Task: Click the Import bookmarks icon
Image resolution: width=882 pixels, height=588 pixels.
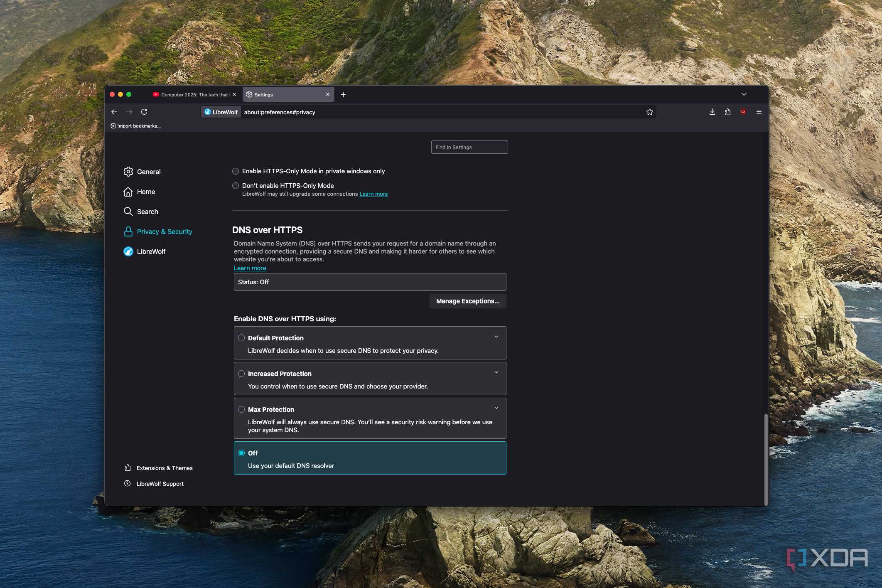Action: [113, 126]
